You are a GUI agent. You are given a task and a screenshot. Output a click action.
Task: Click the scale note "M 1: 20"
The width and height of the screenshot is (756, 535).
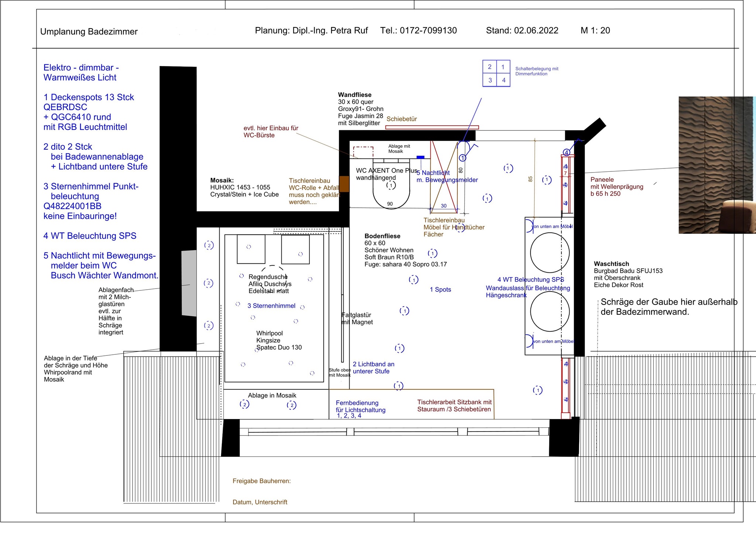point(595,31)
